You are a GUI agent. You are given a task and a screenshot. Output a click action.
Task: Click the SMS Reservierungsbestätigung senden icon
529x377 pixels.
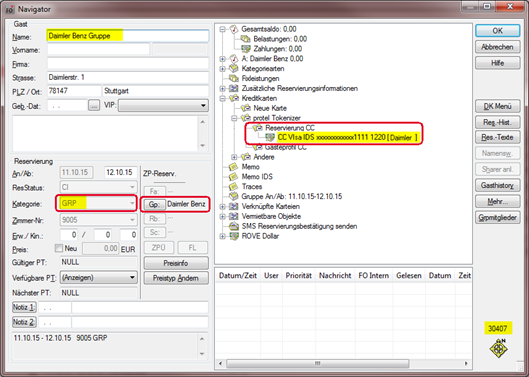coord(233,226)
